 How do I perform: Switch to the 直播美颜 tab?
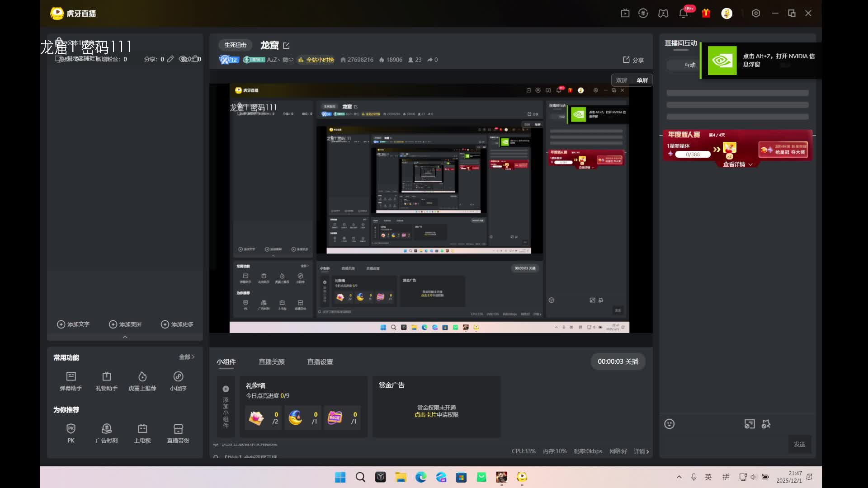click(272, 362)
